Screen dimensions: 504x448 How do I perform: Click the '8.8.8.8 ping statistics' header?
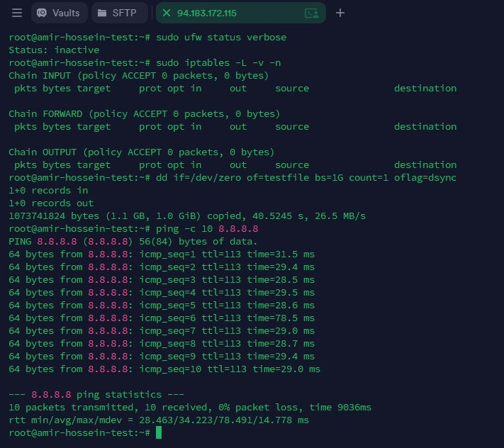96,394
